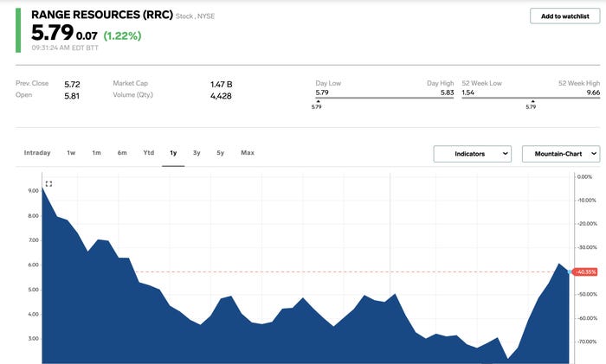Click the Stock, NYSE label
This screenshot has height=364, width=606.
point(195,16)
